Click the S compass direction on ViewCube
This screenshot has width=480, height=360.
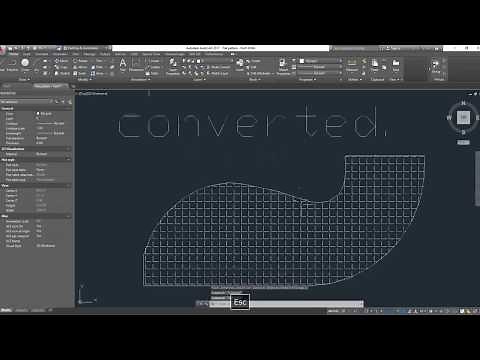[x=463, y=132]
